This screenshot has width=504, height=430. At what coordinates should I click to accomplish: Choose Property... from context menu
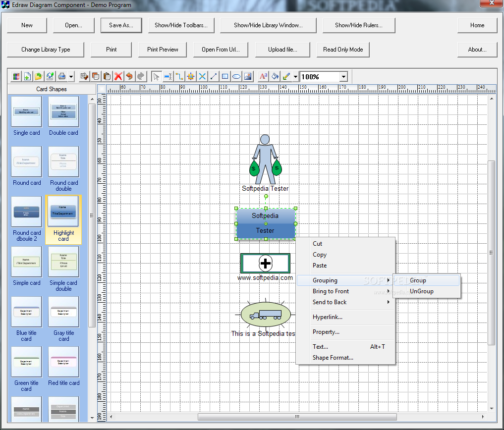tap(345, 331)
